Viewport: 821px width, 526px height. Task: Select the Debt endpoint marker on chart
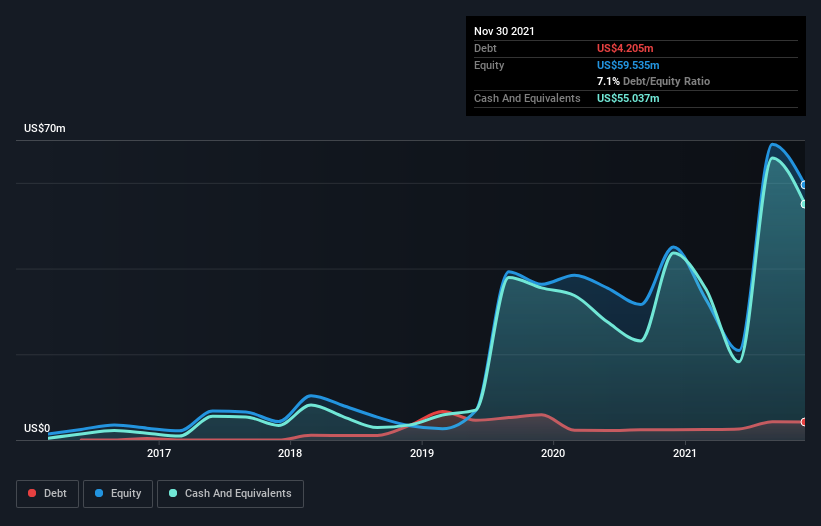point(804,422)
